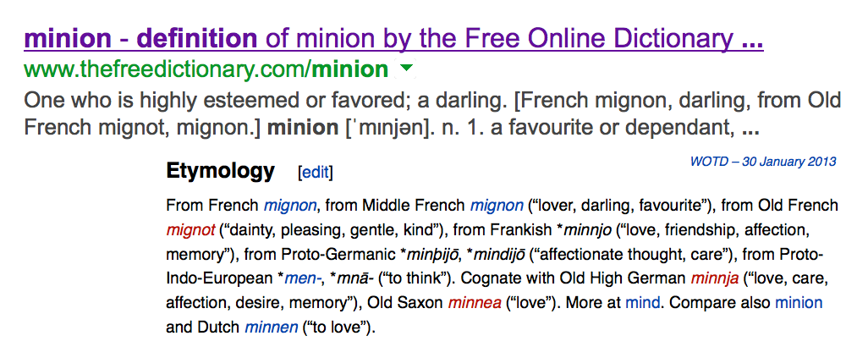
Task: Open the Dutch minnen link
Action: [x=271, y=328]
